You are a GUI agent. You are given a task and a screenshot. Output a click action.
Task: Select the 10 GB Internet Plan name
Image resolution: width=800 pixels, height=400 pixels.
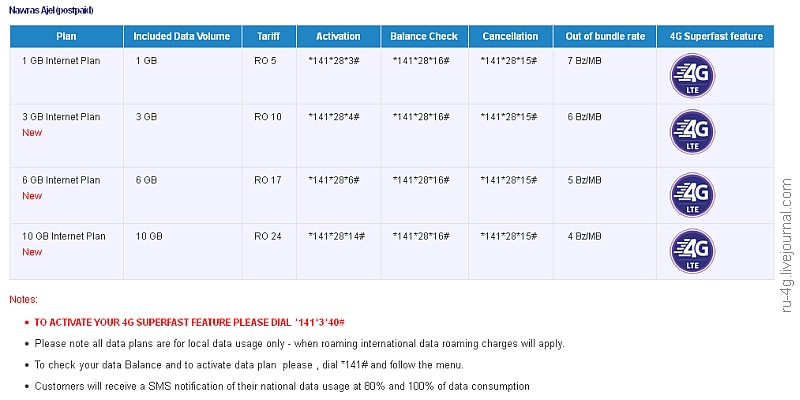tap(64, 236)
